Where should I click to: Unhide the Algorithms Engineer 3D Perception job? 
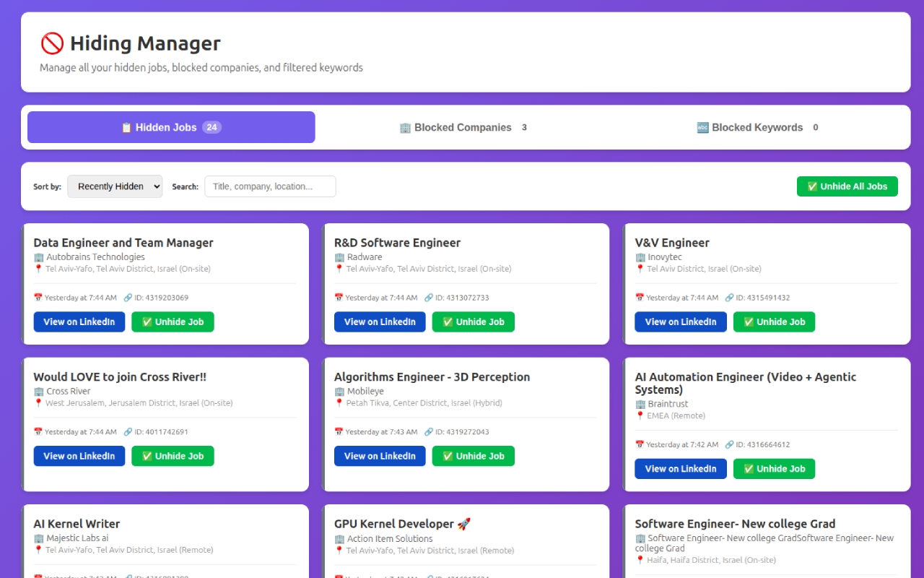tap(473, 456)
